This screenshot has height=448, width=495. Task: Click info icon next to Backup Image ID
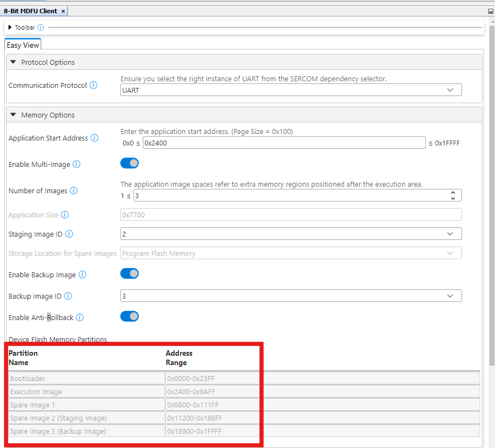68,296
